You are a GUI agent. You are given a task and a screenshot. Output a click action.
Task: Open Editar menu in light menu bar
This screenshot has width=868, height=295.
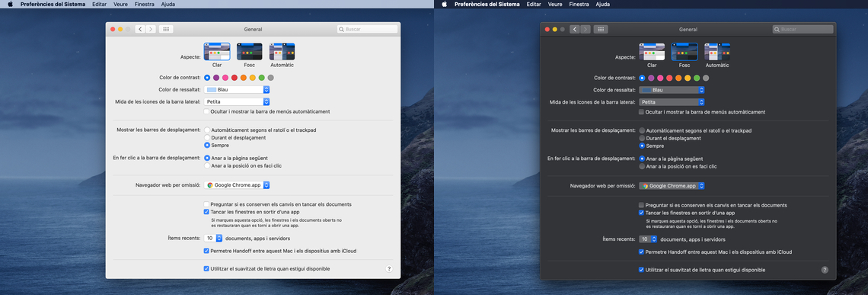coord(100,4)
